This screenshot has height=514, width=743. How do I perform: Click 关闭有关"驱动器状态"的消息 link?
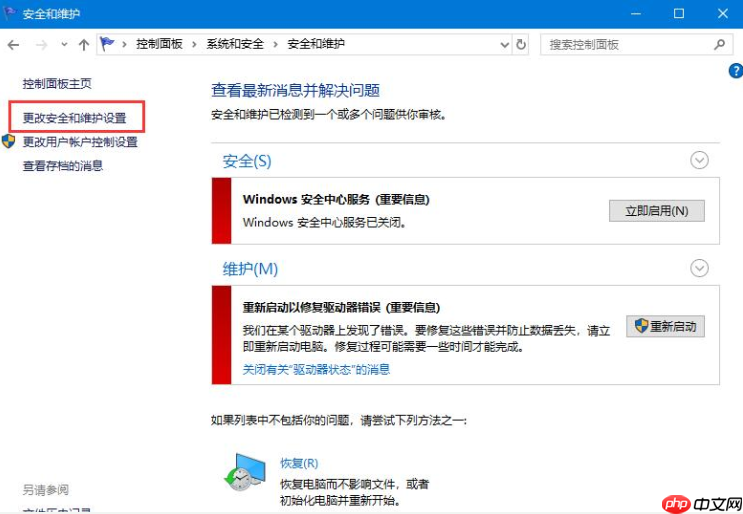coord(317,370)
